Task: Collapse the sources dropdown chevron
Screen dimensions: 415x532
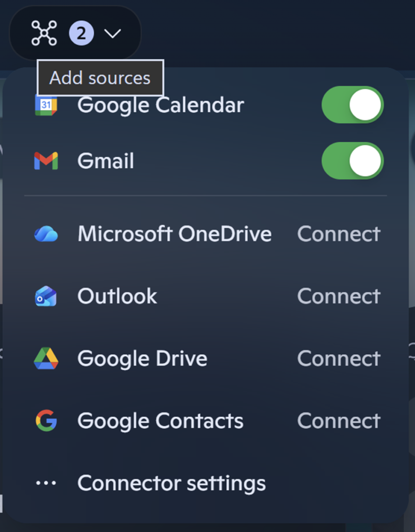Action: (112, 34)
